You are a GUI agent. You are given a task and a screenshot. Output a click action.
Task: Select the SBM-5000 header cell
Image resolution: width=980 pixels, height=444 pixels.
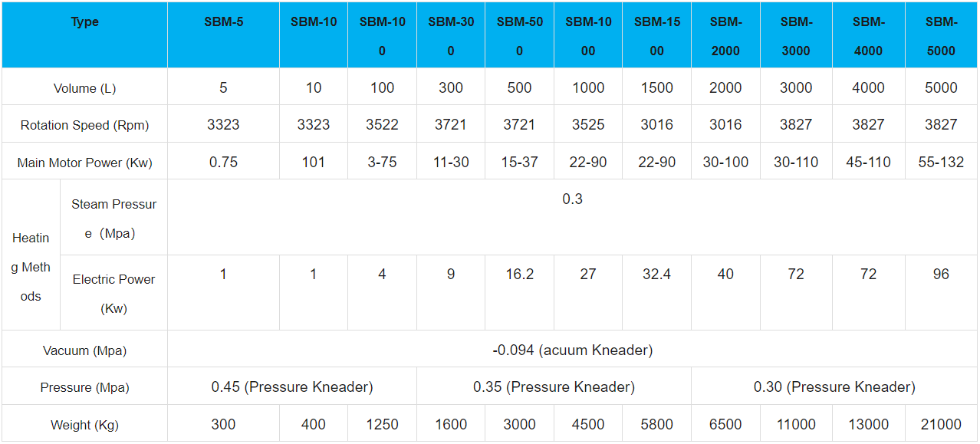pos(941,36)
